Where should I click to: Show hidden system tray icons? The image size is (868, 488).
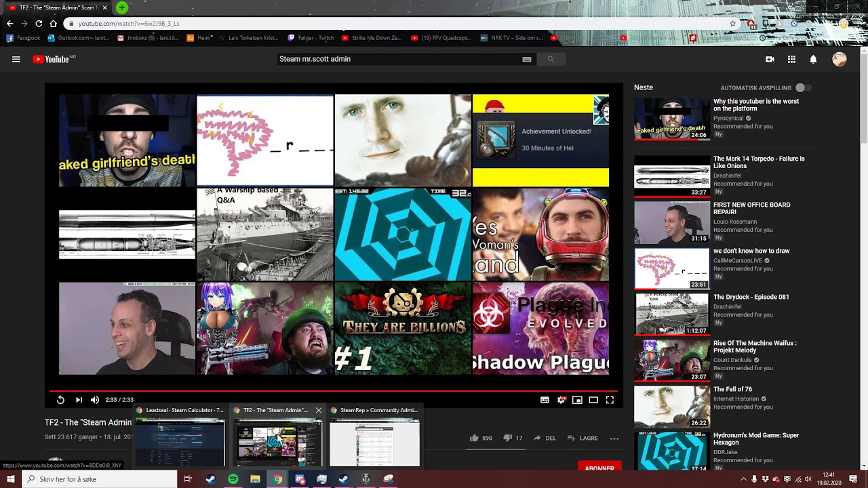tap(743, 479)
